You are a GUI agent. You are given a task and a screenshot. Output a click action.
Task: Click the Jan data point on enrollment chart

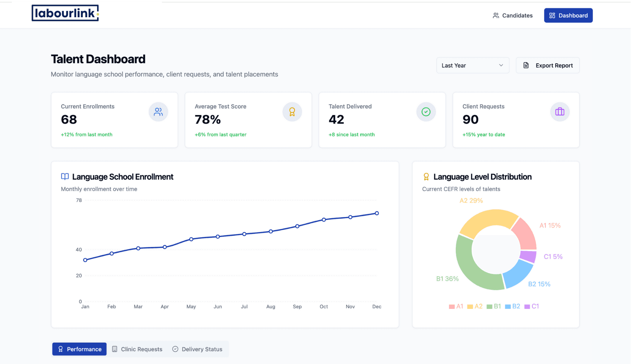(x=85, y=260)
